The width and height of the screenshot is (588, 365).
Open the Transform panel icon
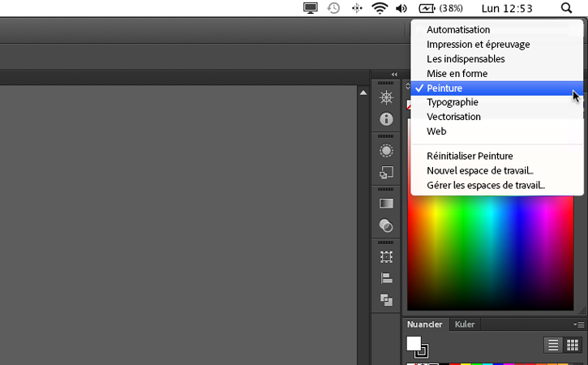[386, 257]
